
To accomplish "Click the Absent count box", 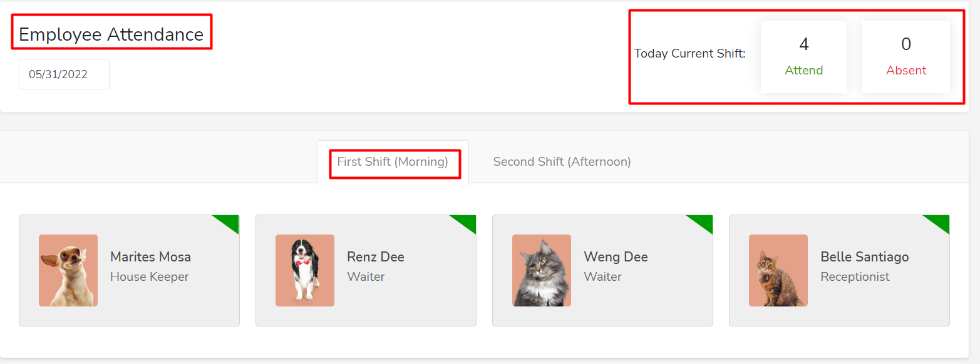I will [x=905, y=57].
